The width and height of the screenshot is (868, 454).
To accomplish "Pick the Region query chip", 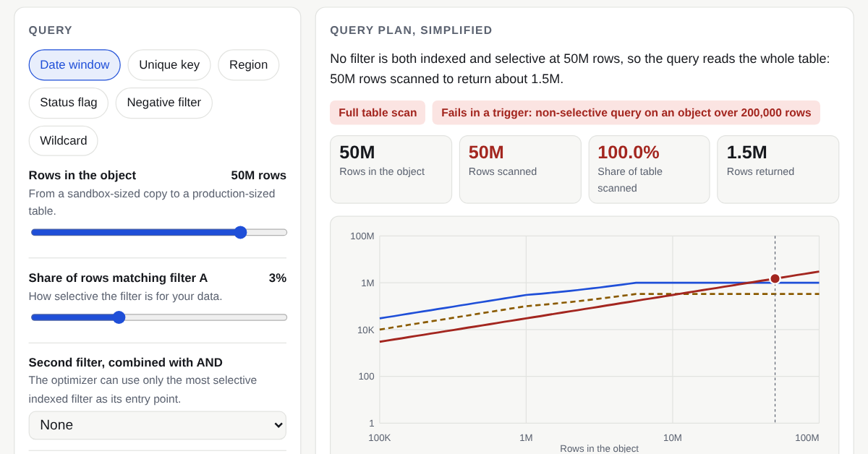I will click(x=248, y=65).
